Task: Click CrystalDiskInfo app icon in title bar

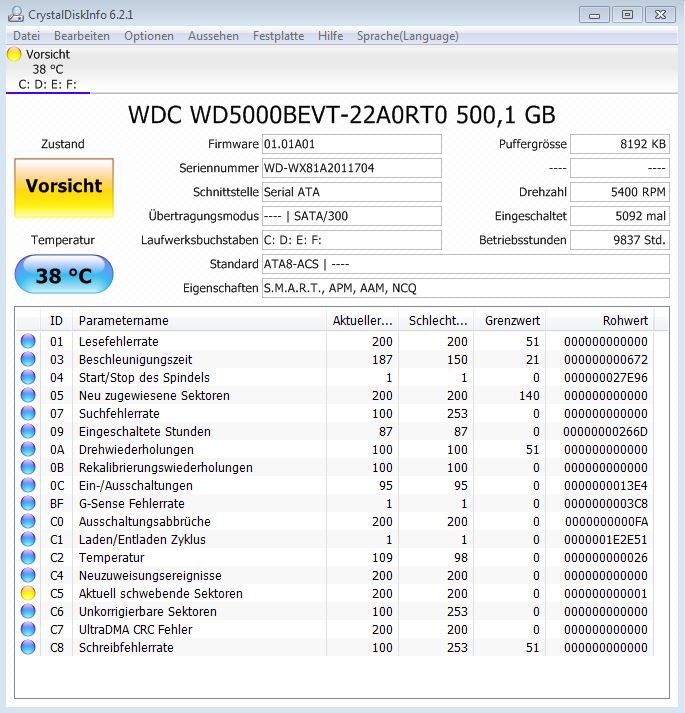Action: click(x=15, y=14)
